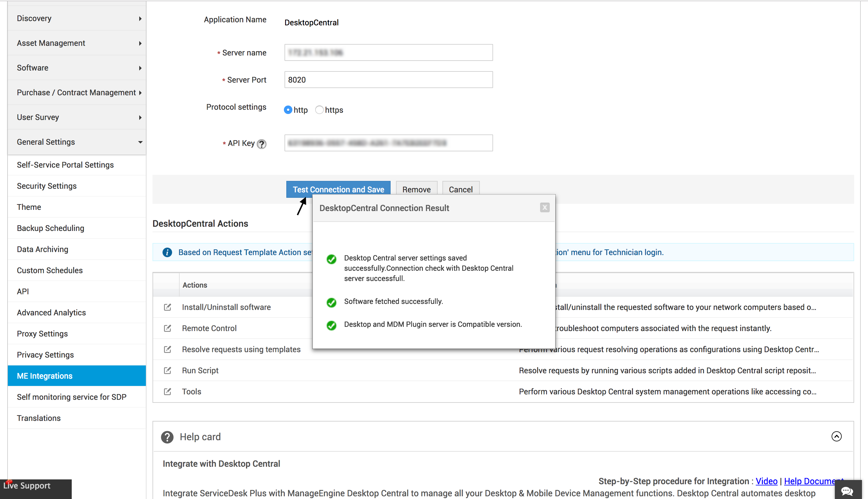This screenshot has width=868, height=499.
Task: Expand the Asset Management section
Action: (77, 43)
